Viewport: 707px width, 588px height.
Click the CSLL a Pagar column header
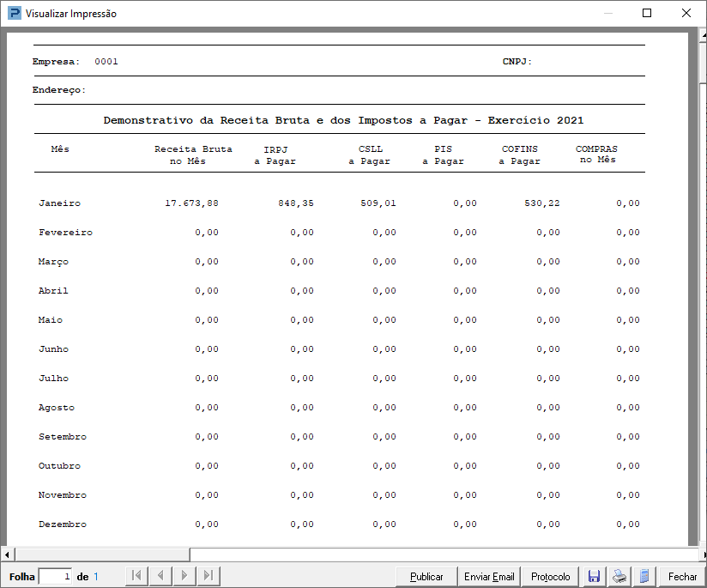click(x=369, y=155)
